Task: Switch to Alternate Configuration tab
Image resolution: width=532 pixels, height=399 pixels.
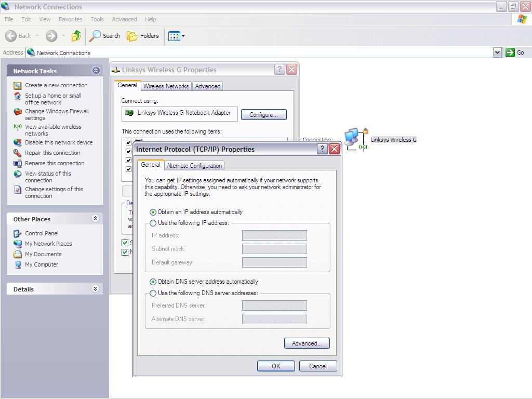Action: tap(194, 166)
